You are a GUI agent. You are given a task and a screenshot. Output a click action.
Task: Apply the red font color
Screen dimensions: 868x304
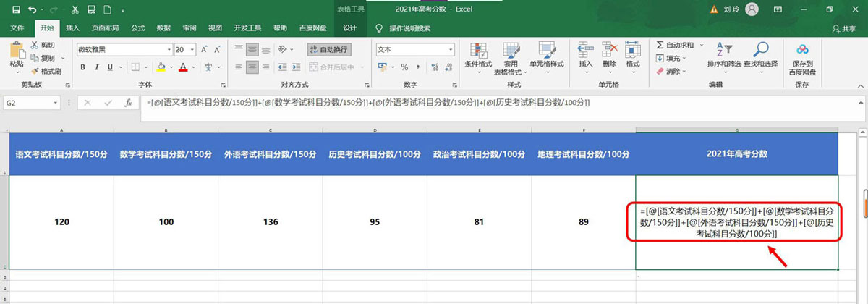(x=183, y=67)
